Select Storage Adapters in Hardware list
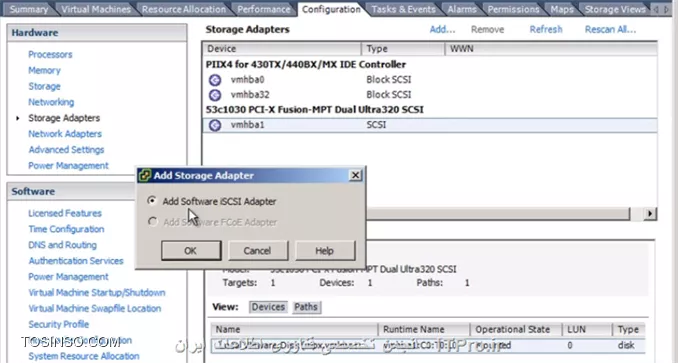 [x=64, y=118]
